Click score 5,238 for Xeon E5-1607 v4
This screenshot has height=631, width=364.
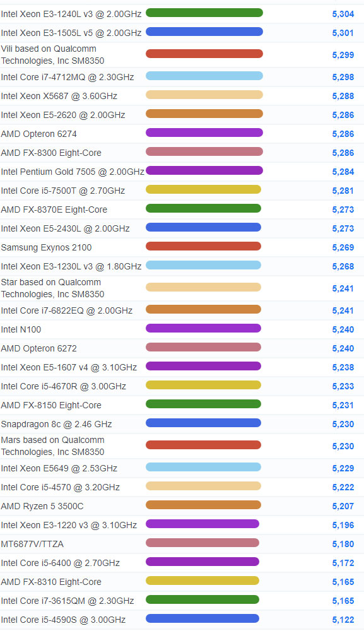pos(343,367)
